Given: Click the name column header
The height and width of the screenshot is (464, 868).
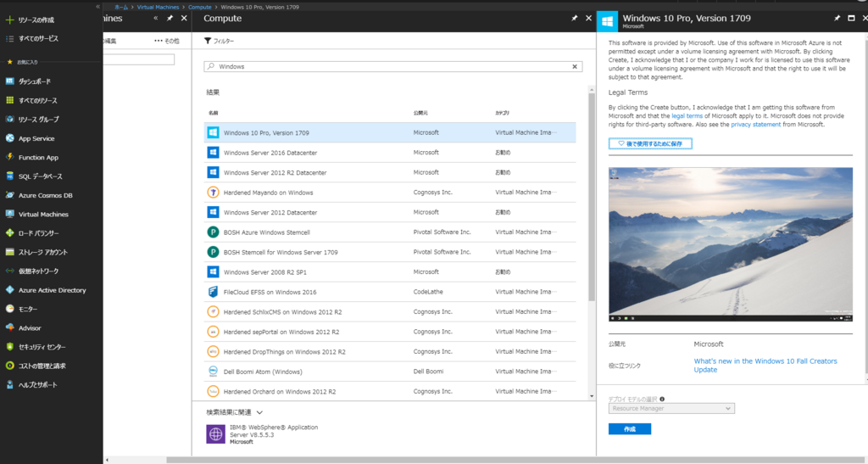Looking at the screenshot, I should point(213,113).
